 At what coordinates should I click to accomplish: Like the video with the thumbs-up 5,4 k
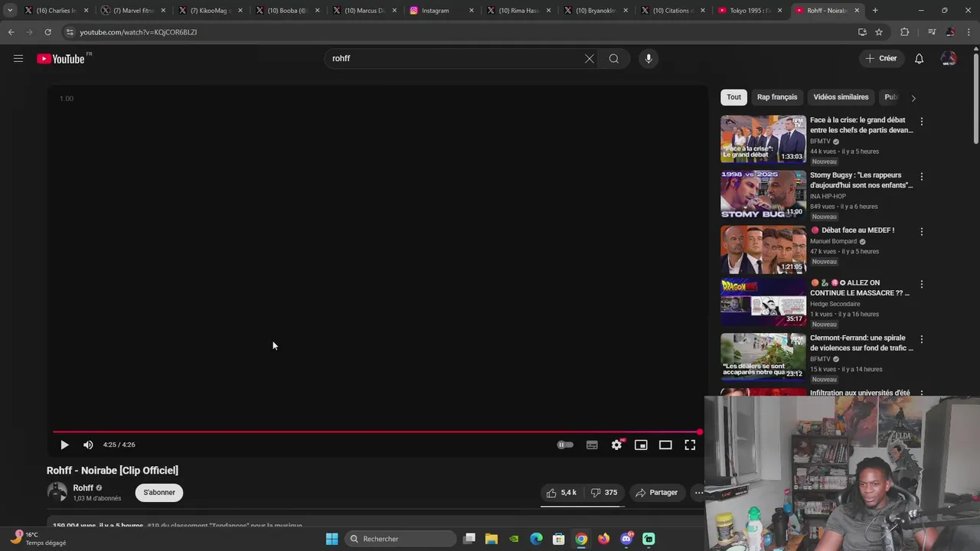tap(561, 492)
